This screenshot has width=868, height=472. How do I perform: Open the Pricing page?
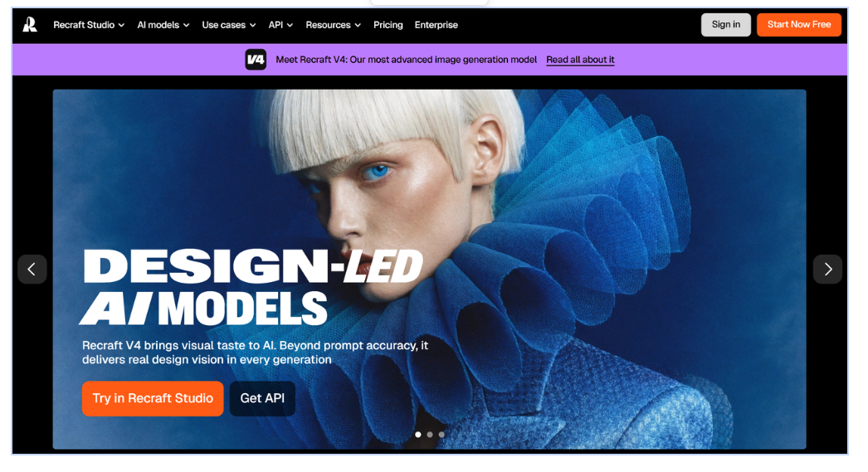388,25
